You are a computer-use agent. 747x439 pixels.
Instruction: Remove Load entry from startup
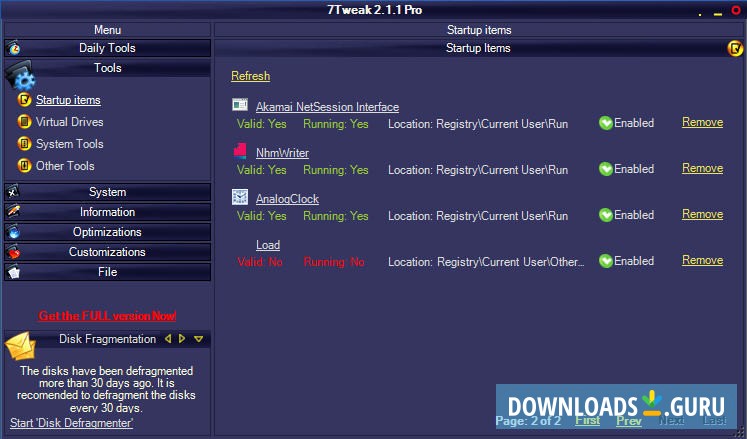[702, 261]
